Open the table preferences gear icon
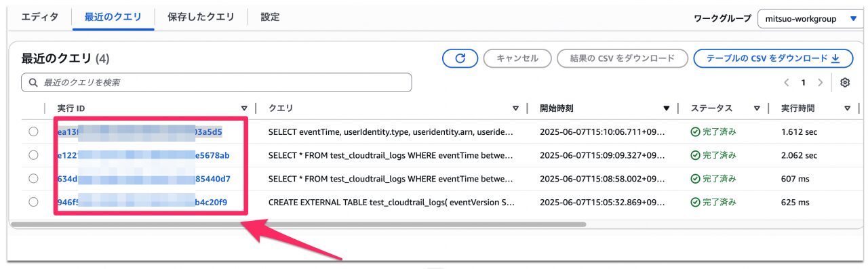 coord(845,83)
